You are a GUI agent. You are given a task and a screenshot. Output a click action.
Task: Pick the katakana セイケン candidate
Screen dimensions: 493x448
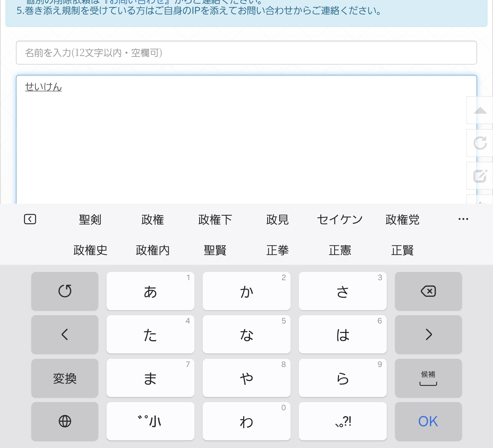pyautogui.click(x=340, y=220)
